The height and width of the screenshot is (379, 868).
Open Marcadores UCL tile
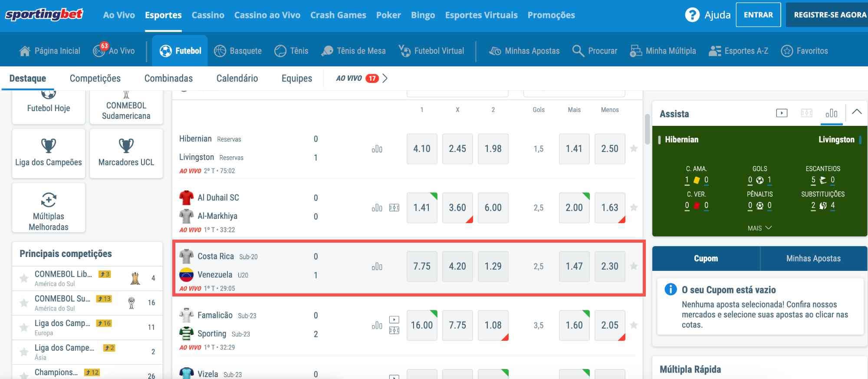pos(126,153)
